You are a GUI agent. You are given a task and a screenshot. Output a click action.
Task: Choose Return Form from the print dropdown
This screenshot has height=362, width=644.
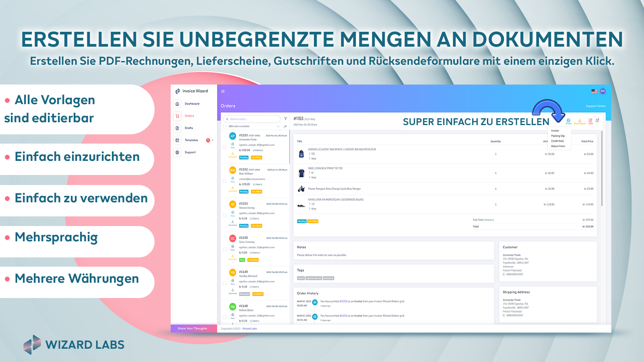coord(558,146)
